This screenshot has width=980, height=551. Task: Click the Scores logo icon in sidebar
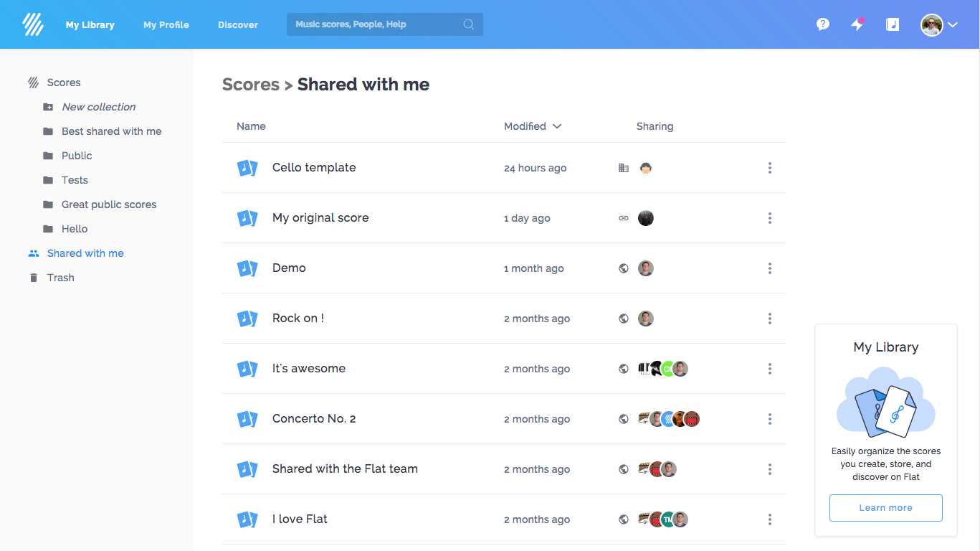(33, 83)
